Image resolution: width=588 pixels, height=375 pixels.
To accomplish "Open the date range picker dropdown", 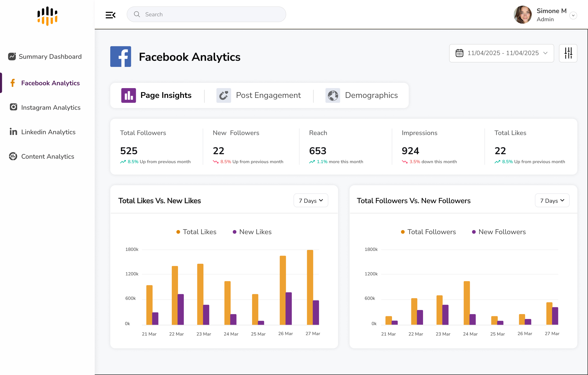I will point(501,53).
